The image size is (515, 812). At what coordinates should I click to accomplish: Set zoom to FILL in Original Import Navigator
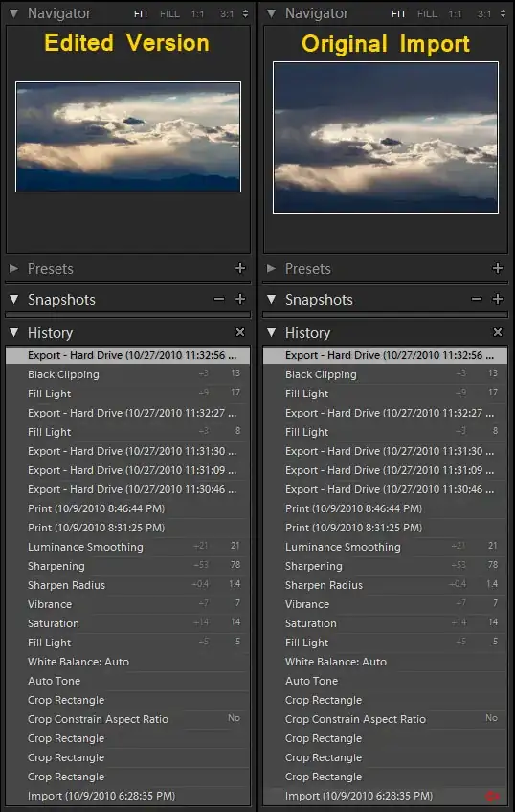[x=427, y=14]
